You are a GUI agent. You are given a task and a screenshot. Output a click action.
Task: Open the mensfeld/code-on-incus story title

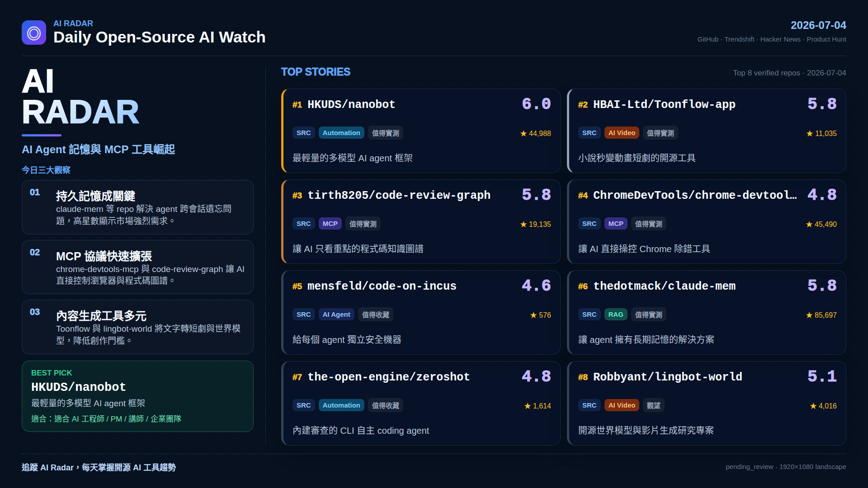click(x=382, y=286)
